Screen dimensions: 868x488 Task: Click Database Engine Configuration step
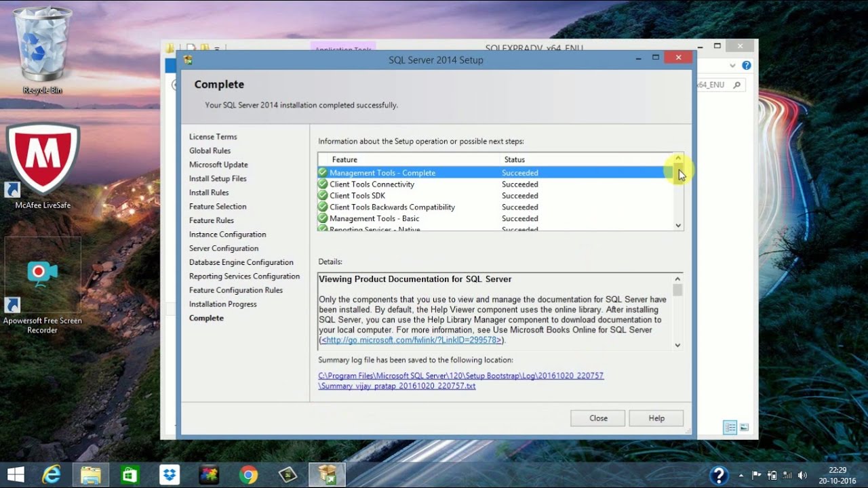[x=241, y=262]
